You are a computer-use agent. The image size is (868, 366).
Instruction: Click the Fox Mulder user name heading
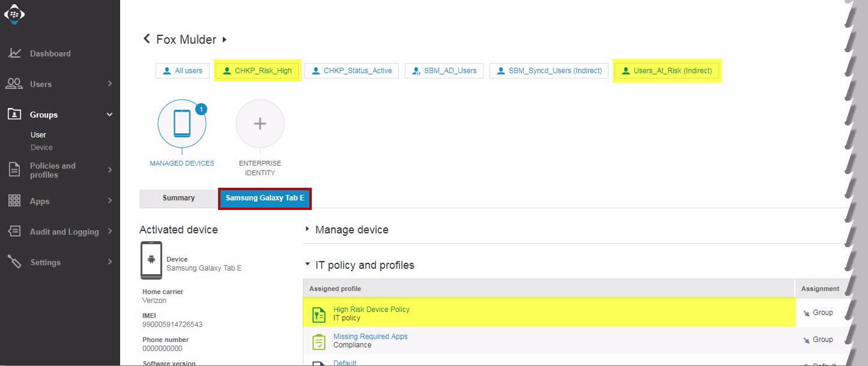186,40
